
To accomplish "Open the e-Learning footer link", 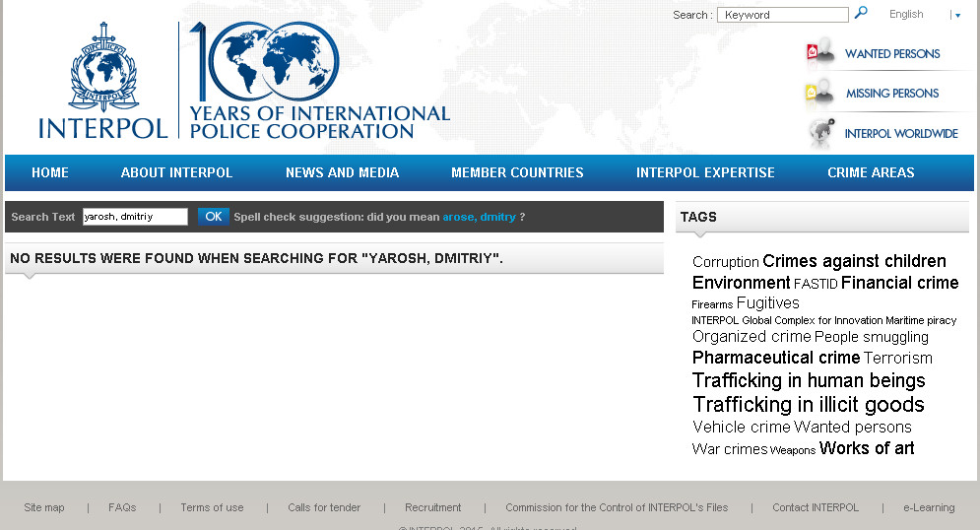I will point(929,507).
